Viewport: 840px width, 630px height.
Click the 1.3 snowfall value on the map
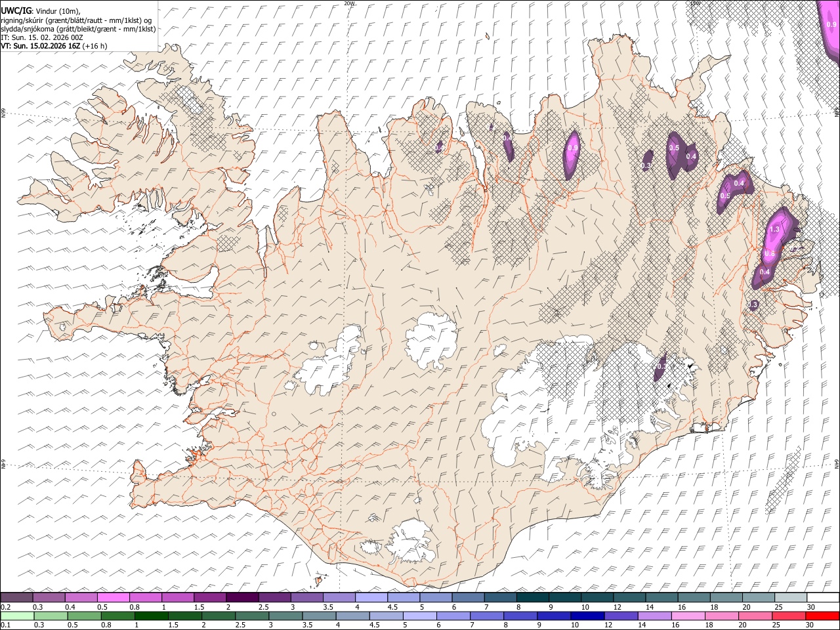pyautogui.click(x=774, y=229)
